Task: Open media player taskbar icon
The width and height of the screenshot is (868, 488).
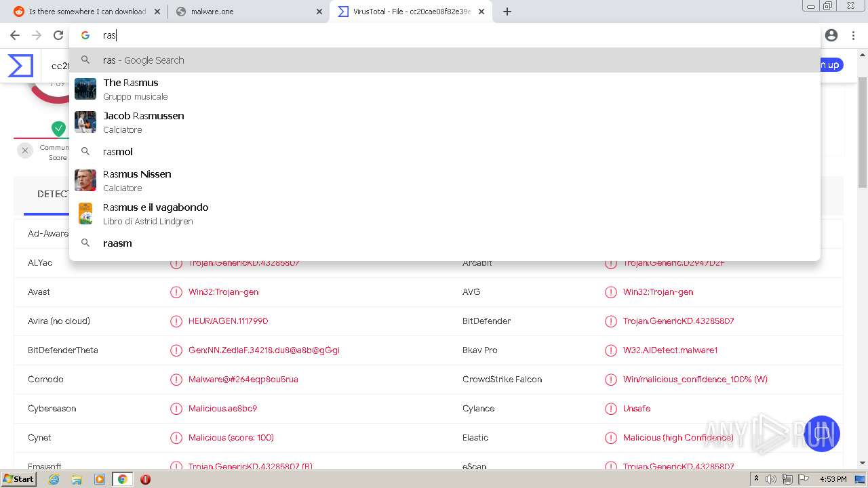Action: (x=100, y=479)
